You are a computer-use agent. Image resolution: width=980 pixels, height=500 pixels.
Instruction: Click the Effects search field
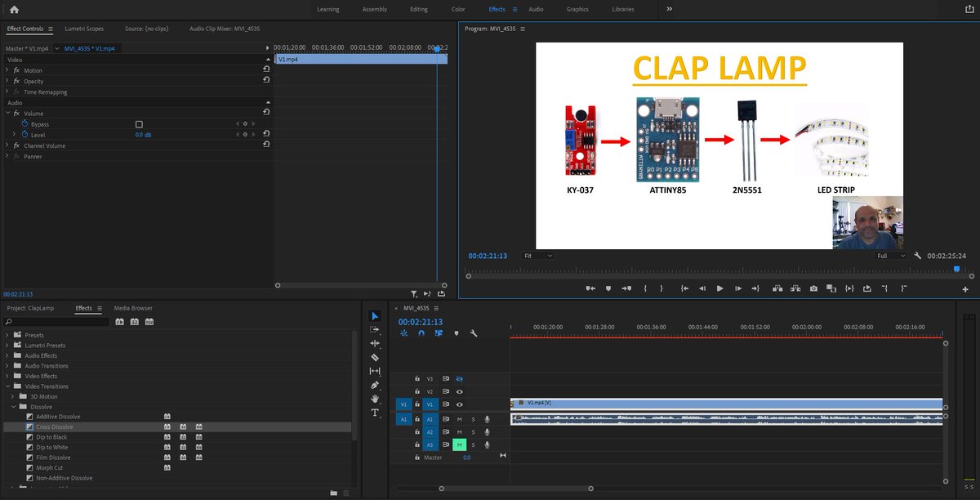56,322
